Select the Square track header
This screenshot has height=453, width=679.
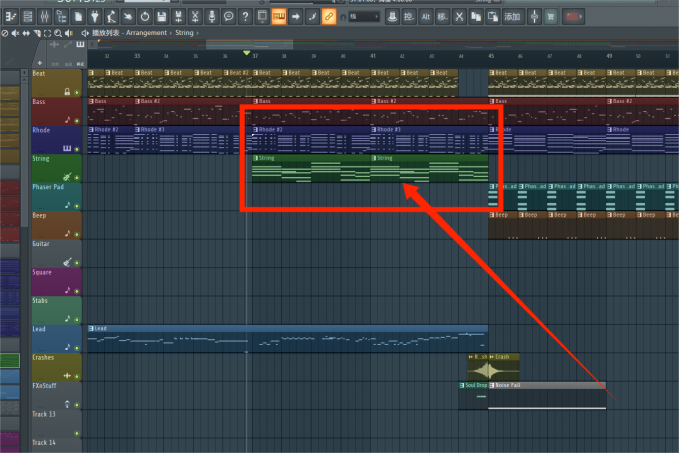56,282
